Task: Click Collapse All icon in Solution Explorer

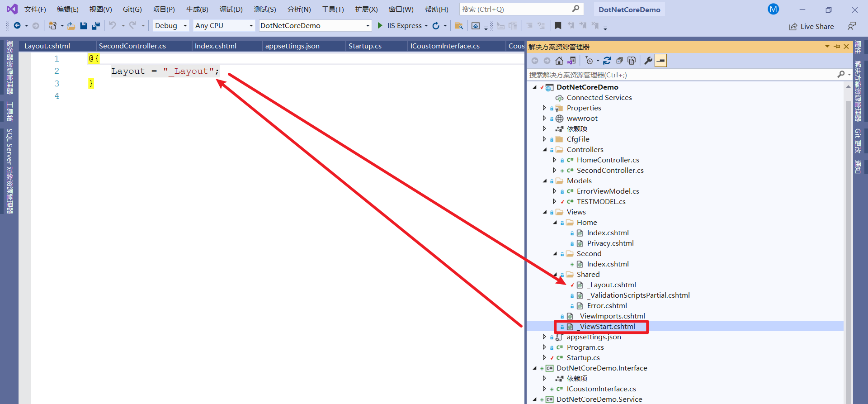Action: point(619,61)
